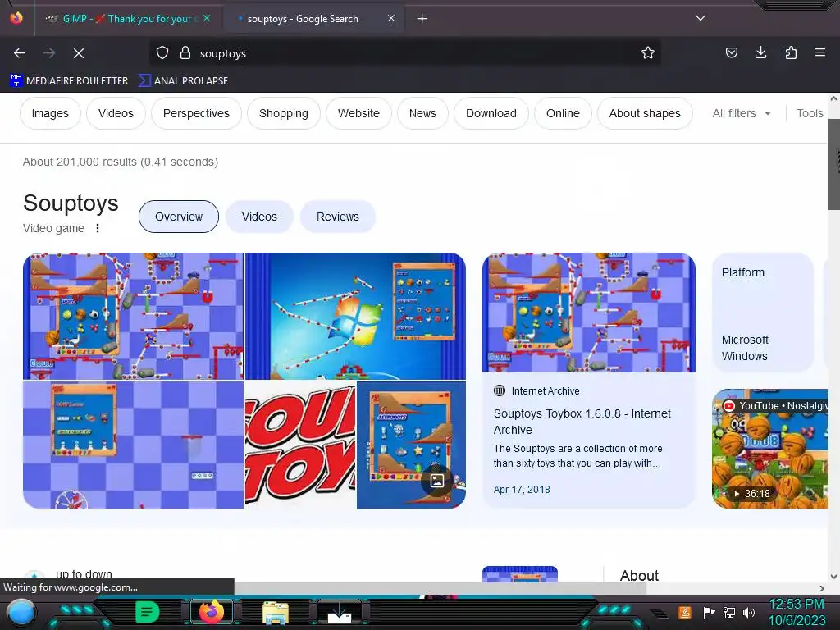
Task: Open the red Souptoys logo thumbnail
Action: (x=300, y=445)
